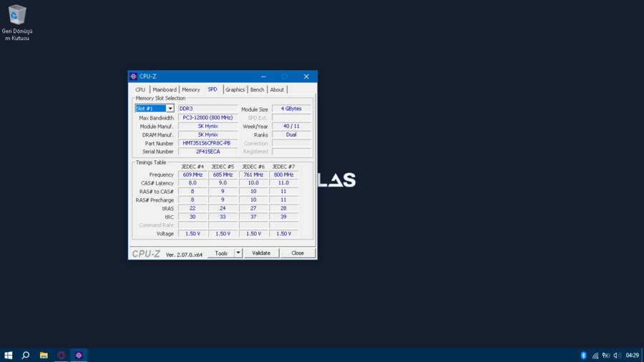Open the Recycle Bin desktop icon
Viewport: 644px width, 362px height.
(x=17, y=23)
